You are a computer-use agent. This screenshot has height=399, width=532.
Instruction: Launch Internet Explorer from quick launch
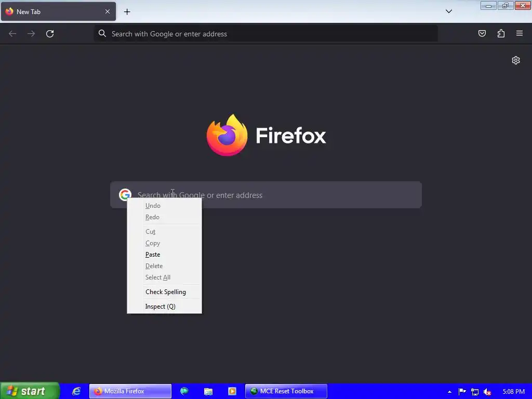76,391
